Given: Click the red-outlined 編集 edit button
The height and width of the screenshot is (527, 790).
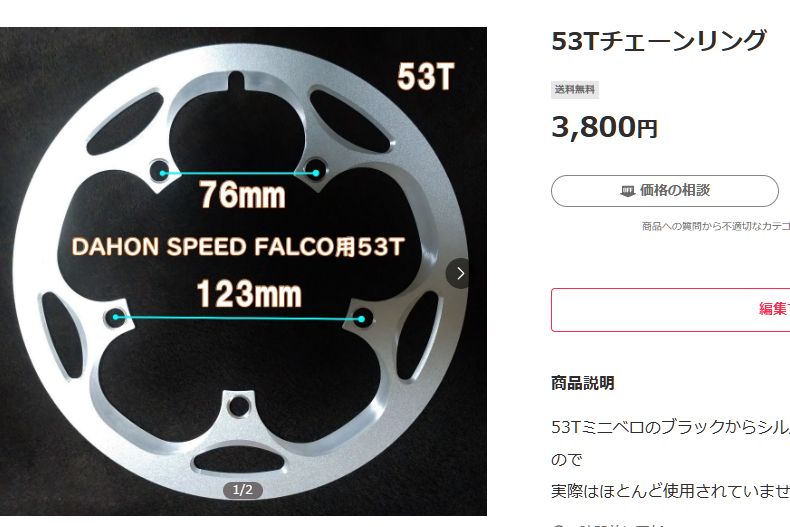Looking at the screenshot, I should (671, 310).
